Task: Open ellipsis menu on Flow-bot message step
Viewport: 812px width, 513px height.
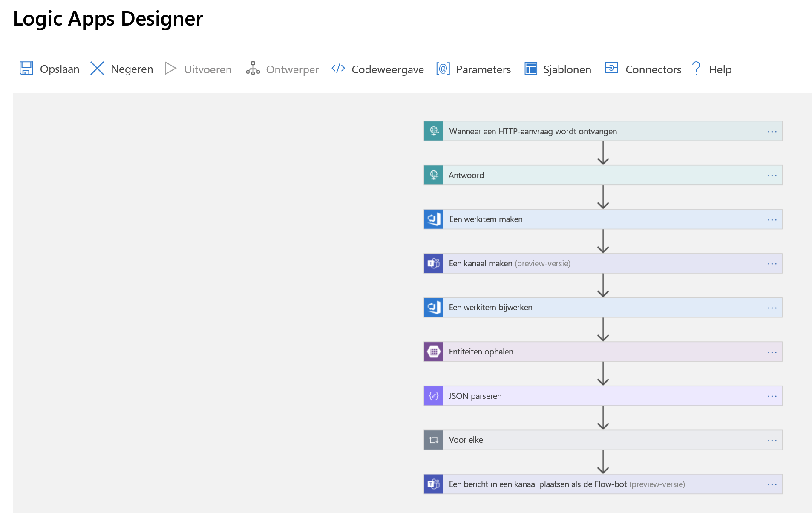Action: [772, 484]
